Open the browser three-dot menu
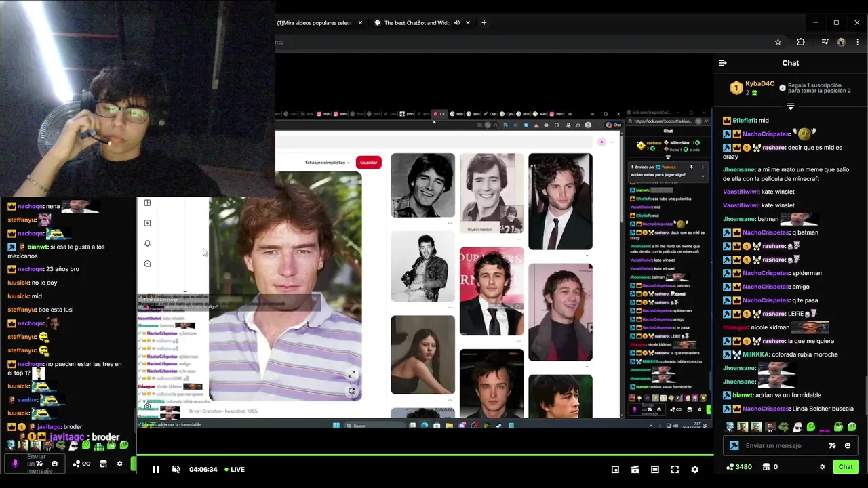Viewport: 868px width, 488px height. [857, 42]
